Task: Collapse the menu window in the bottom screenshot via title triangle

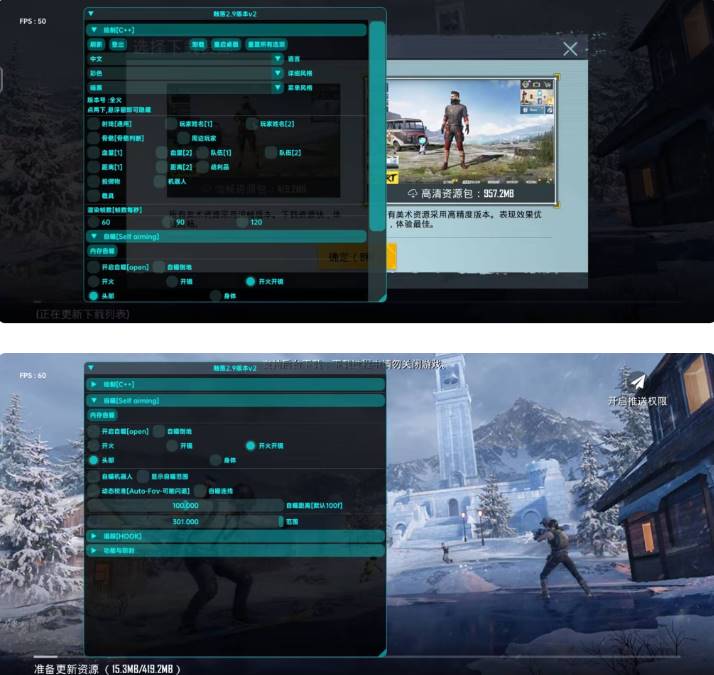Action: point(91,368)
